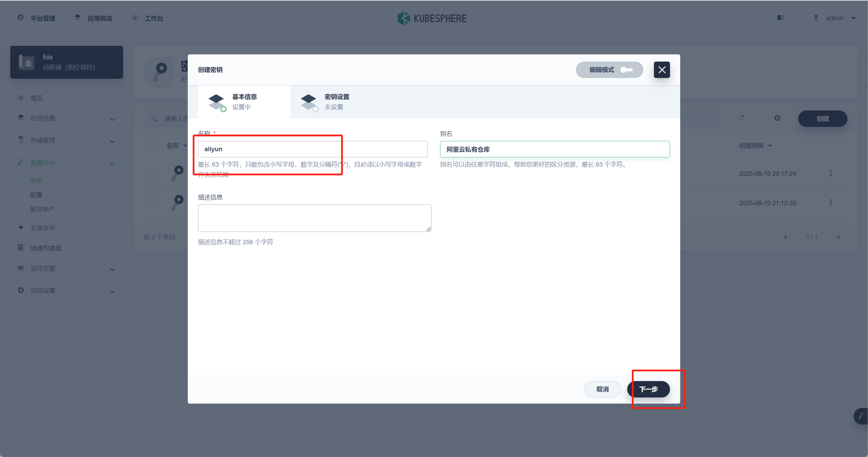This screenshot has width=868, height=457.
Task: Open the table column settings gear
Action: coord(777,118)
